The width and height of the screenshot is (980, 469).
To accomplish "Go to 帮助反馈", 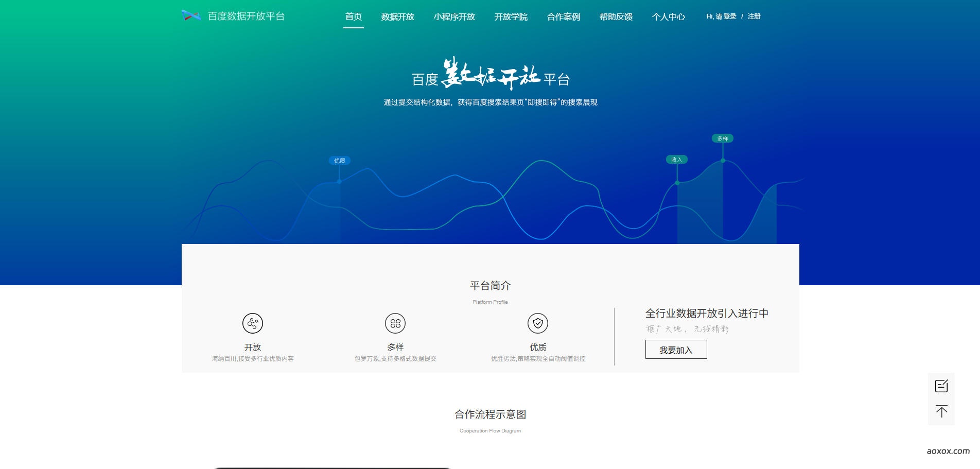I will [x=616, y=16].
